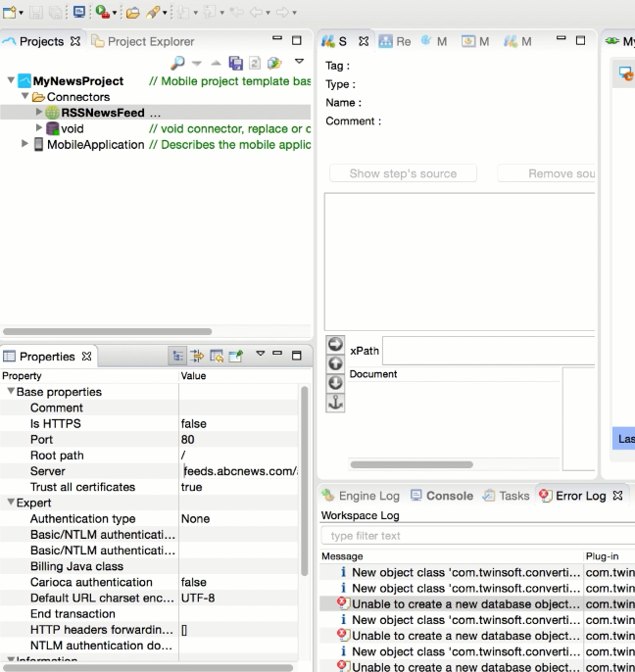Screen dimensions: 635x672
Task: Click the MyNewsProject project icon
Action: (24, 81)
